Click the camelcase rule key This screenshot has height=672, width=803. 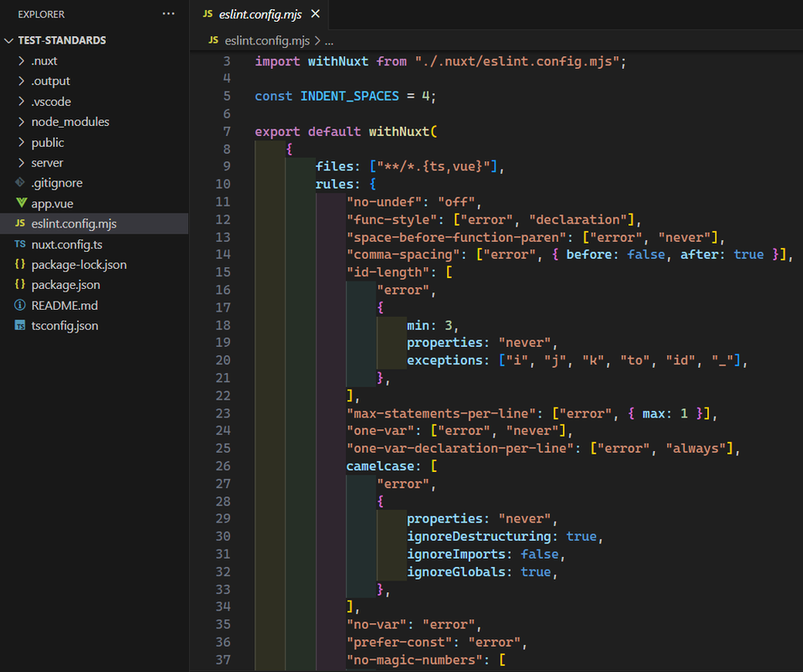(380, 466)
